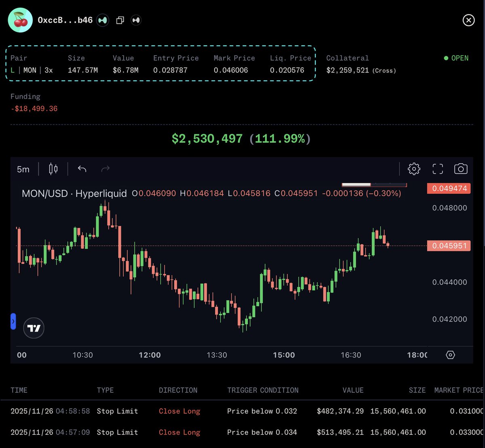Click the VALUE column header
Image resolution: width=485 pixels, height=448 pixels.
[x=353, y=390]
